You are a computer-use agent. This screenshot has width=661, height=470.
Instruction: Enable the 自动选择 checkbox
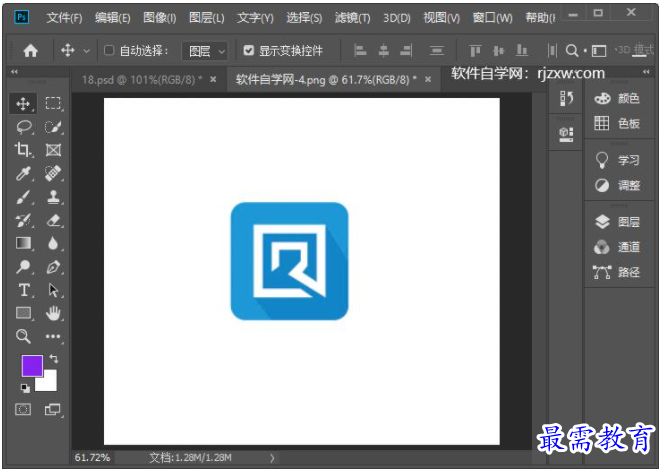109,51
